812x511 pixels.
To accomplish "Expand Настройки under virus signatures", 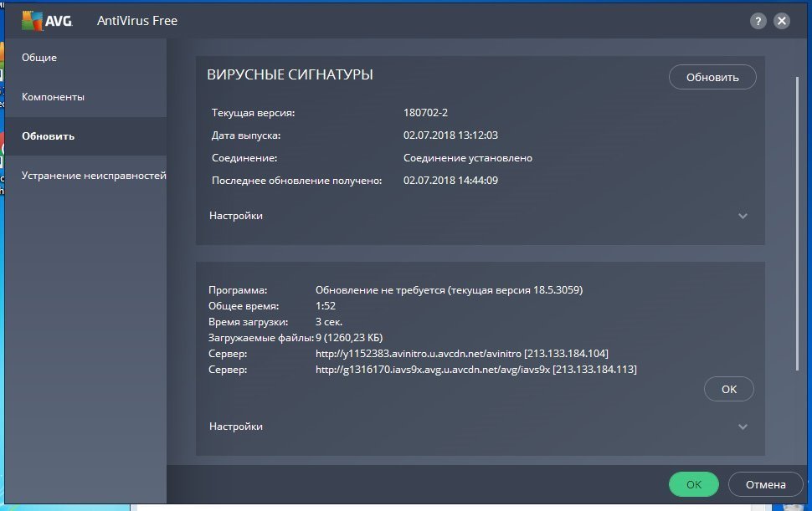I will coord(480,216).
